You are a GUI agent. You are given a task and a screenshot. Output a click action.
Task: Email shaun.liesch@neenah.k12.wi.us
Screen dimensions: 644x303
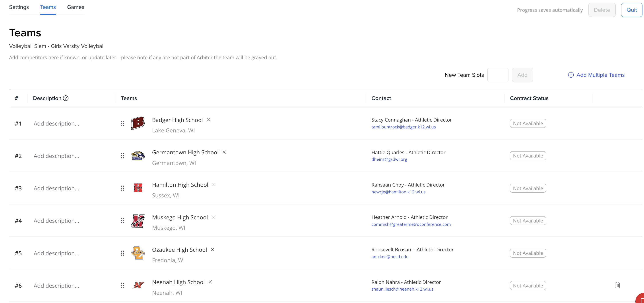click(403, 289)
